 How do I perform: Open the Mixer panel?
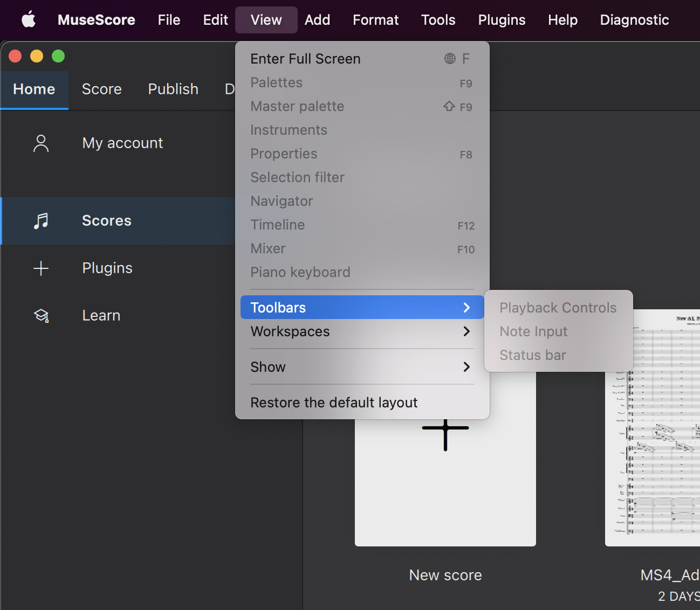[268, 248]
